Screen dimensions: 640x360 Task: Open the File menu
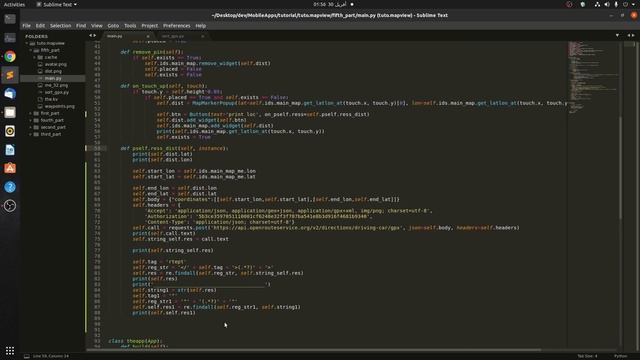point(27,26)
